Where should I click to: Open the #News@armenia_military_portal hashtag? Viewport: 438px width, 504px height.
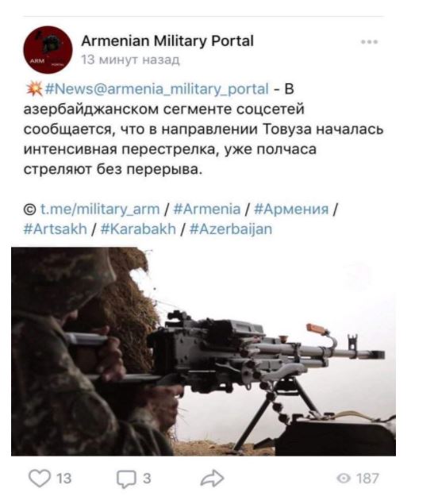tap(156, 89)
